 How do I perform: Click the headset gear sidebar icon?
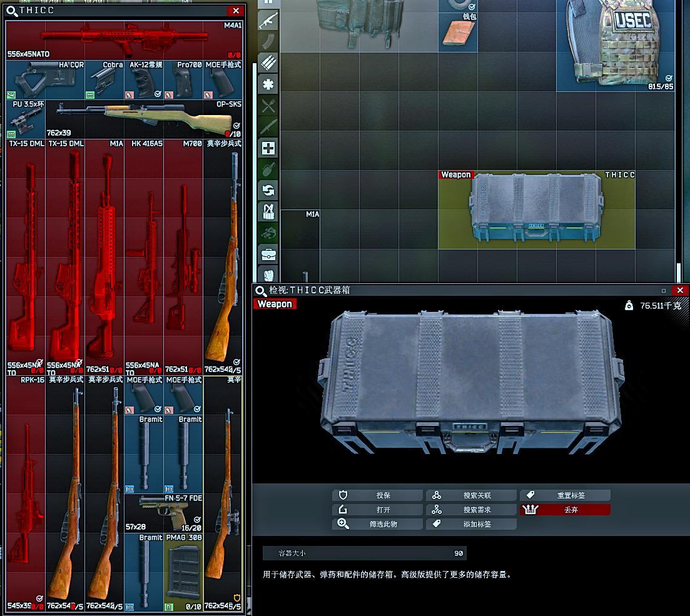coord(268,233)
